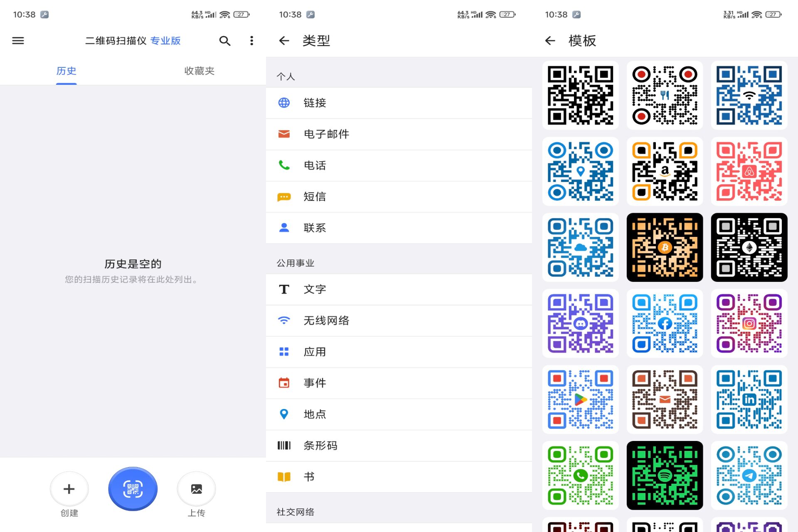Select the 电话 phone icon
Screen dimensions: 798x532
(284, 165)
